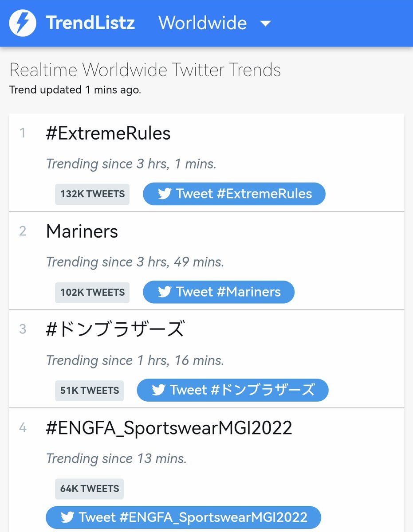Click the Tweet #ExtremeRules button text
The height and width of the screenshot is (532, 413).
tap(244, 194)
